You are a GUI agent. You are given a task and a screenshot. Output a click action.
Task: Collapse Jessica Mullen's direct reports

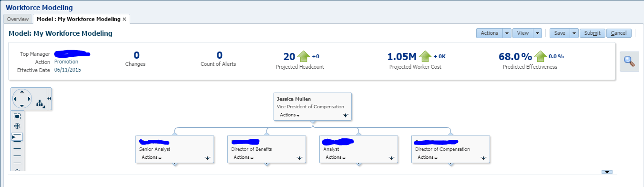(313, 122)
